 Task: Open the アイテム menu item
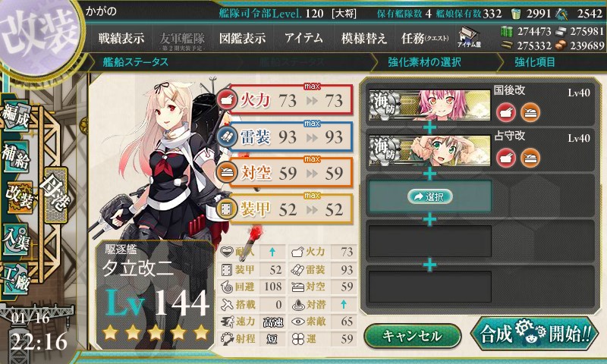(x=304, y=38)
